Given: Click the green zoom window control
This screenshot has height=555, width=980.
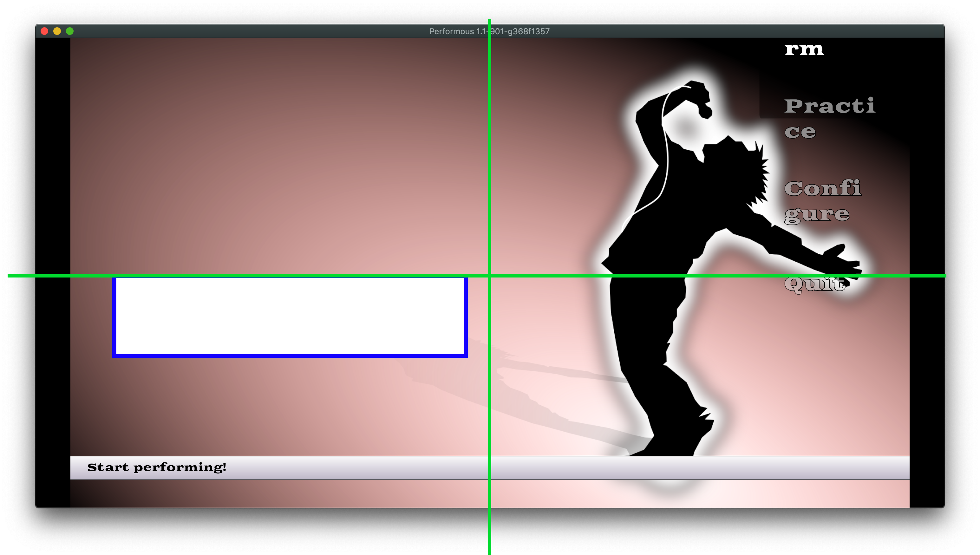Looking at the screenshot, I should tap(70, 31).
